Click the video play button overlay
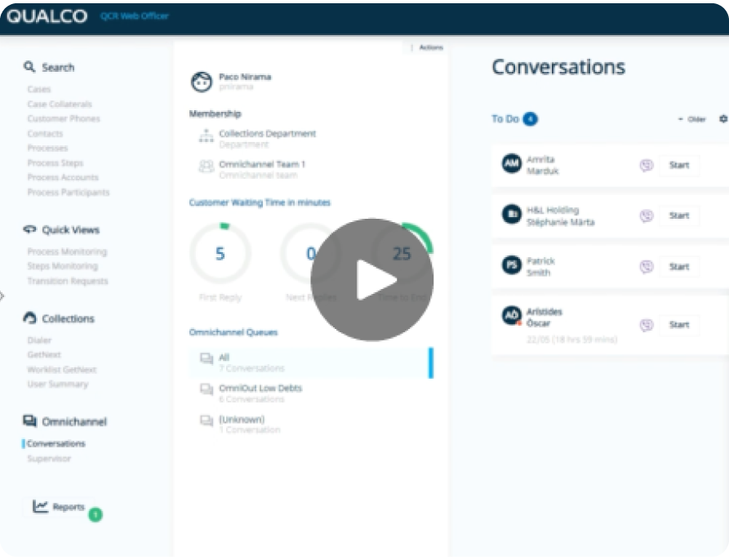This screenshot has width=729, height=560. [371, 279]
